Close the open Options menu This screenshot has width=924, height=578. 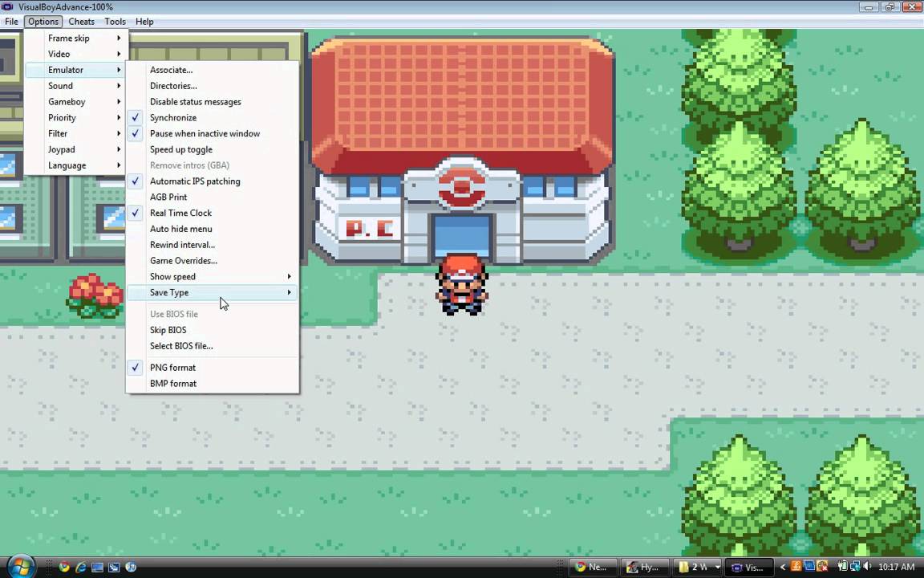(43, 22)
